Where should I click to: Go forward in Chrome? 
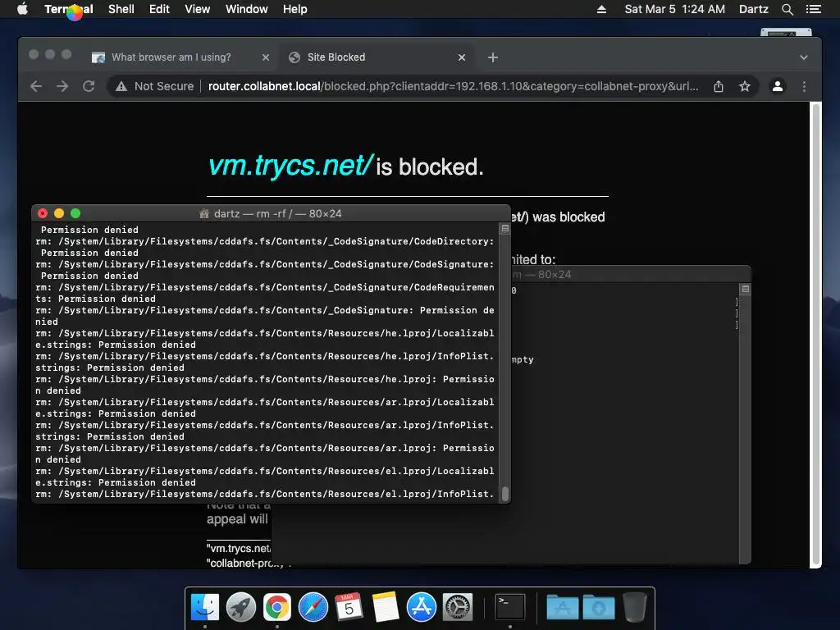62,86
